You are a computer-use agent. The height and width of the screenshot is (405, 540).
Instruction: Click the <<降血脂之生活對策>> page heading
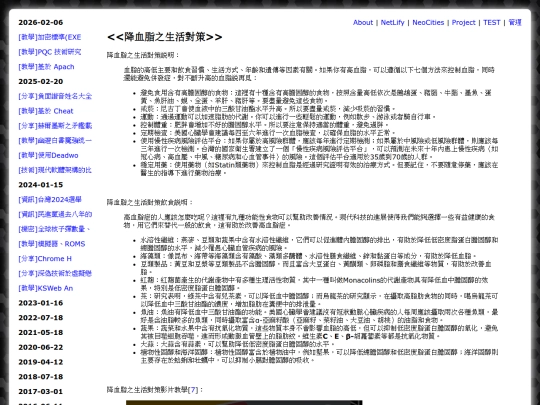pos(165,37)
